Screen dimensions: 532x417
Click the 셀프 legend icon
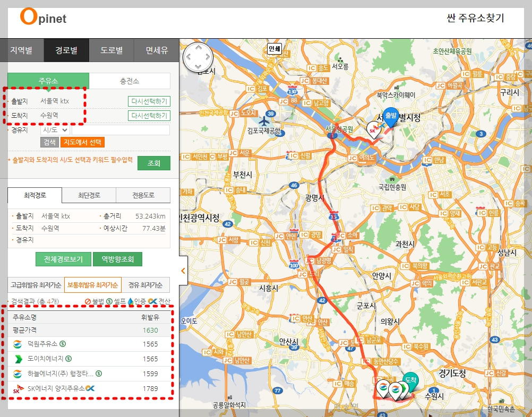point(109,301)
